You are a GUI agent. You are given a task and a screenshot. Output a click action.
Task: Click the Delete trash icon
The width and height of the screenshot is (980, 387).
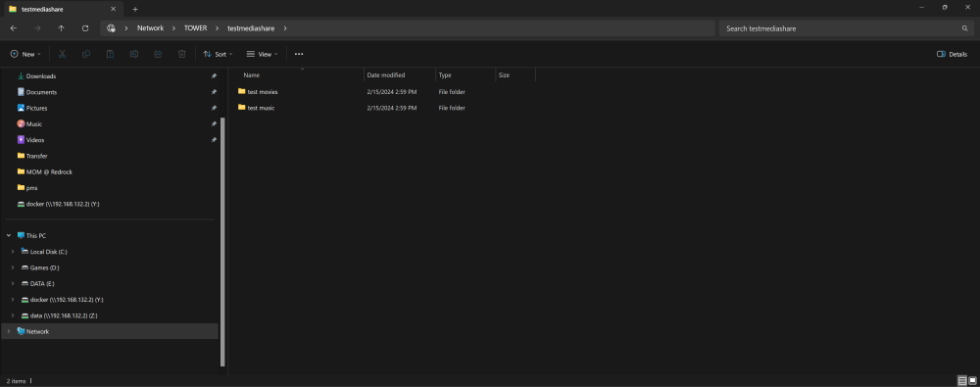tap(182, 55)
